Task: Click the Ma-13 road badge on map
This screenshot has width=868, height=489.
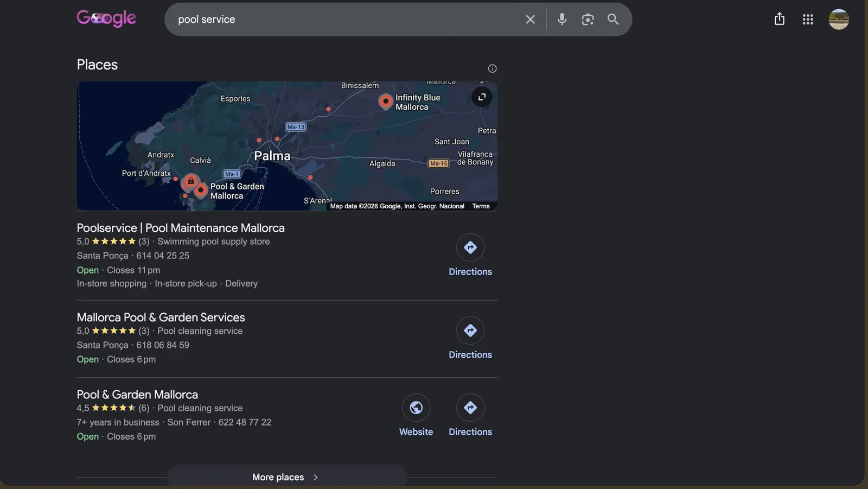Action: (296, 127)
